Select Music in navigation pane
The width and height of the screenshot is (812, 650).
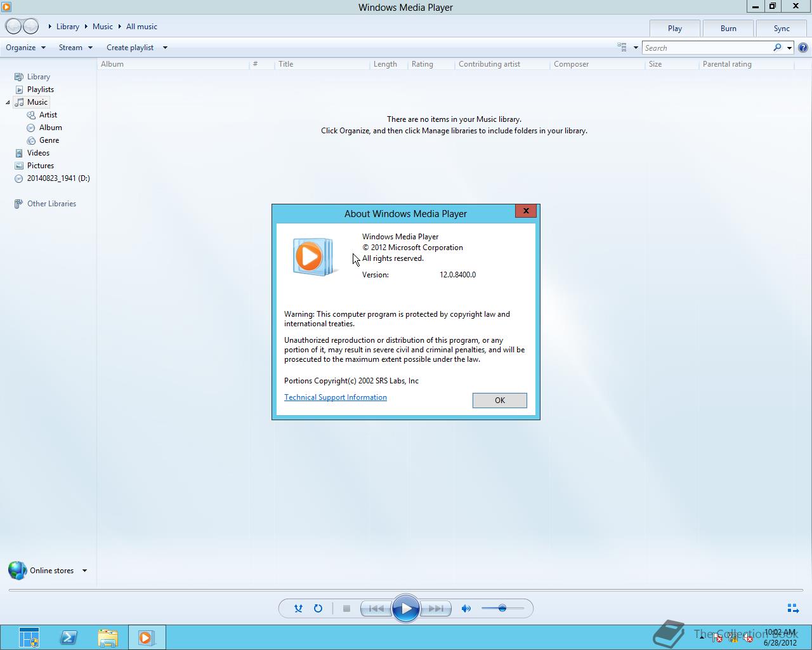point(37,102)
